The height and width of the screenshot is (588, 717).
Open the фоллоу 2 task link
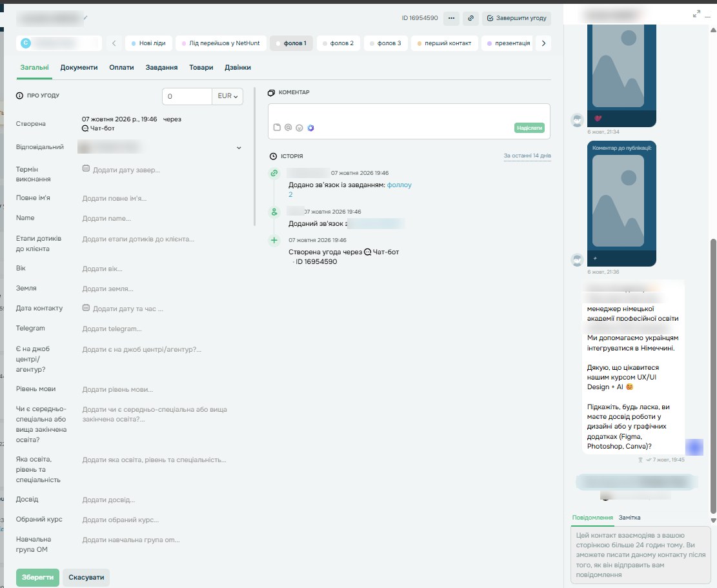[399, 185]
